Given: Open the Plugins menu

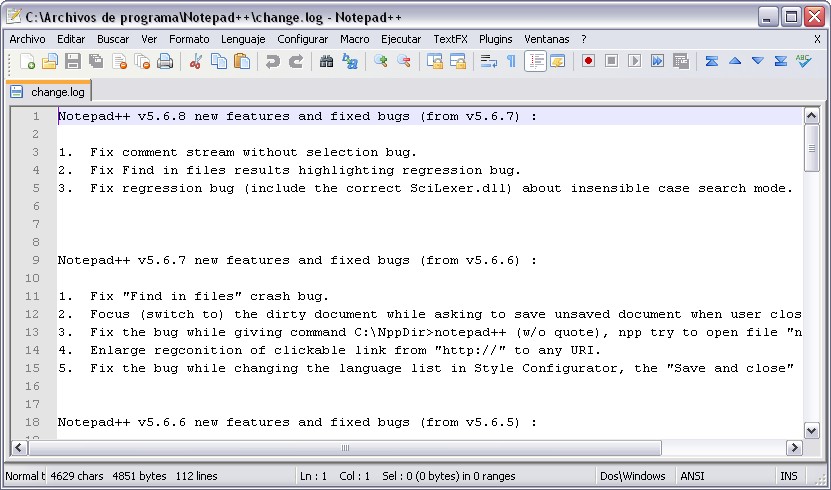Looking at the screenshot, I should [496, 39].
